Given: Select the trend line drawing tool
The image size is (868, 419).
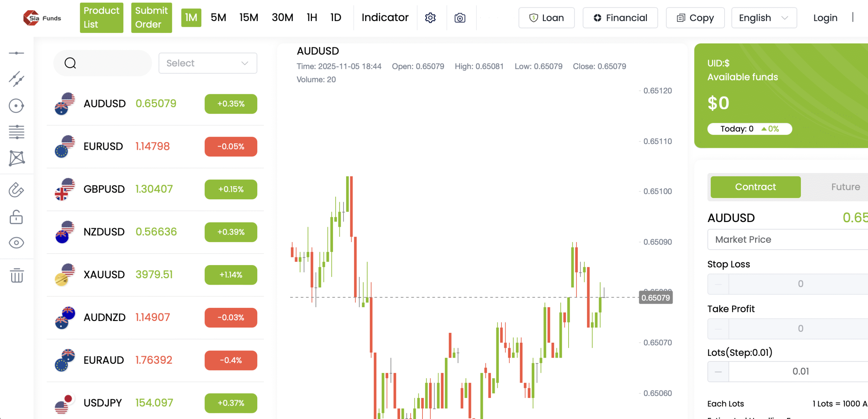Looking at the screenshot, I should click(x=16, y=79).
